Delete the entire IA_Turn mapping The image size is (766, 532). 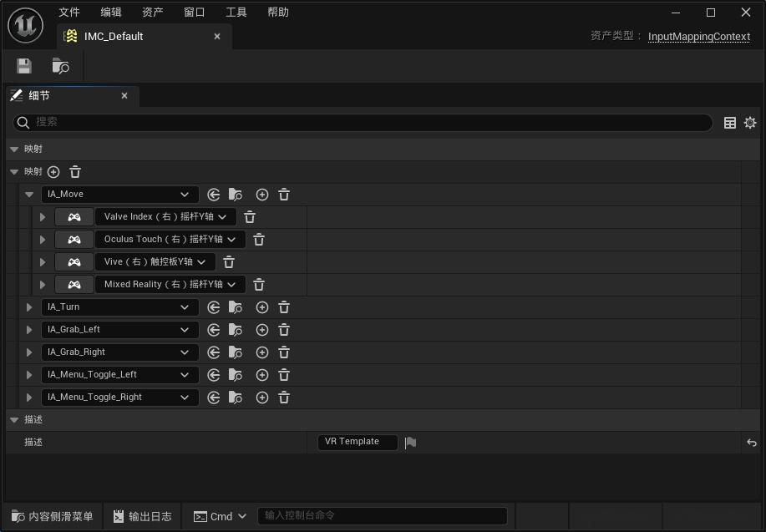click(284, 307)
